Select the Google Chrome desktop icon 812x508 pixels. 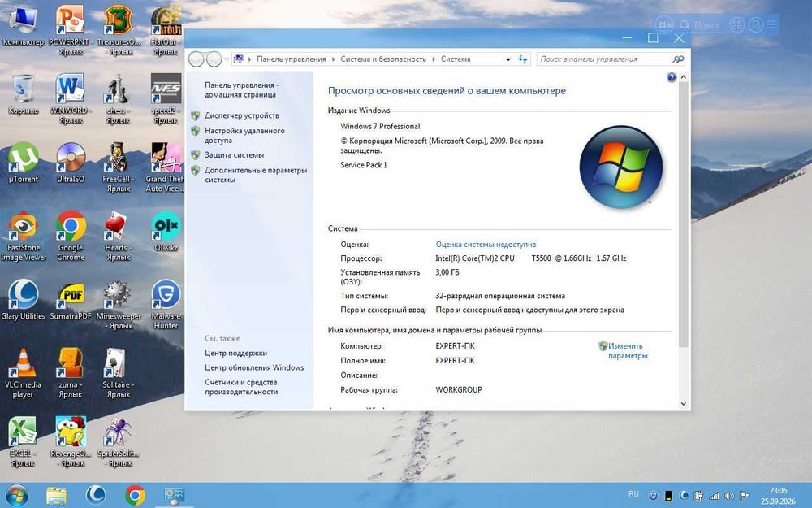[x=71, y=236]
